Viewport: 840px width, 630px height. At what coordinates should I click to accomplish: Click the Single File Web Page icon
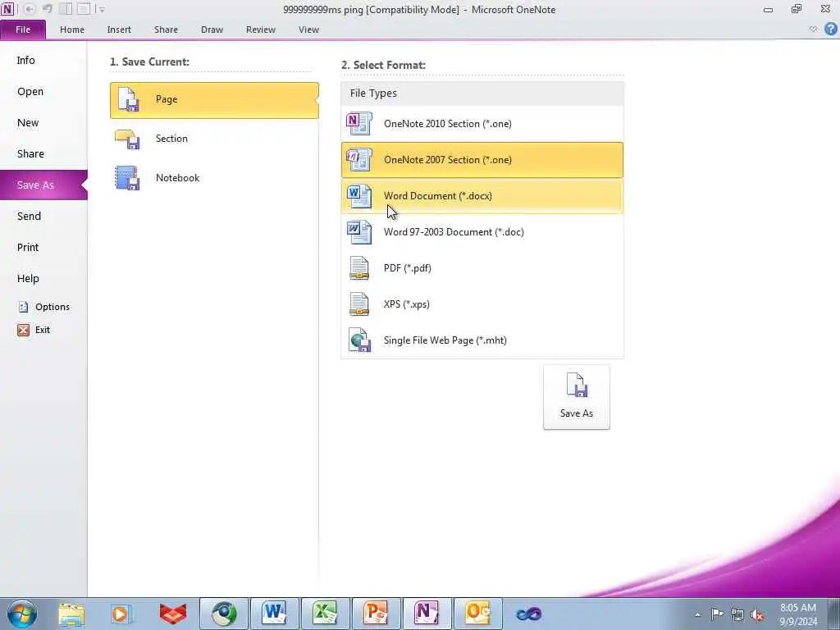(x=359, y=340)
